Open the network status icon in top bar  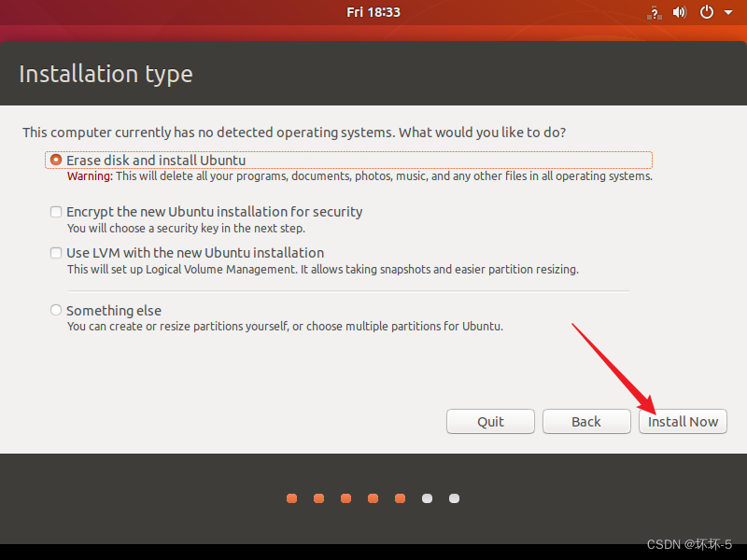(655, 12)
